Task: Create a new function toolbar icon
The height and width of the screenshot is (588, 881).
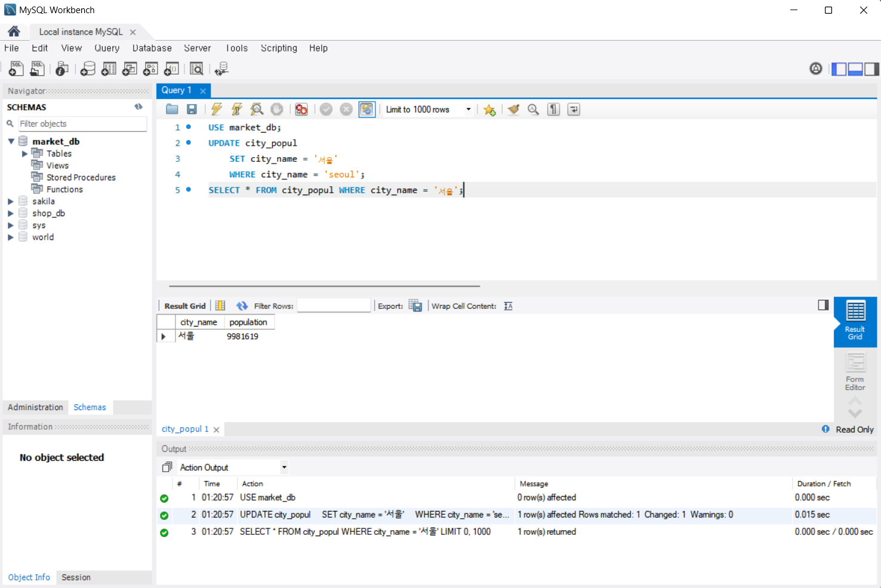Action: tap(171, 69)
